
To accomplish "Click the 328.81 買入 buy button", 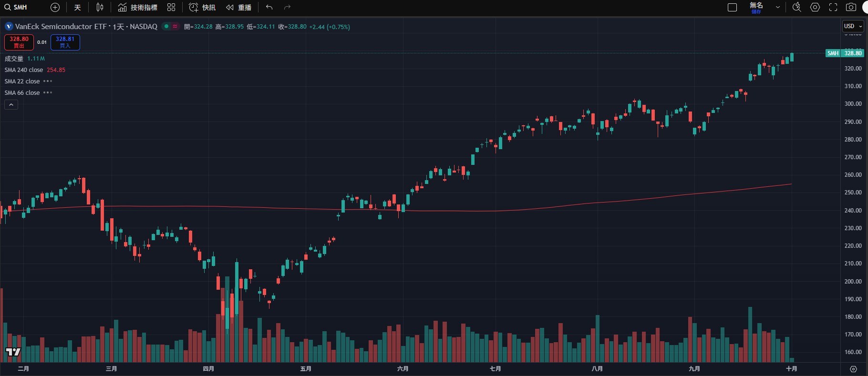I will pos(65,42).
